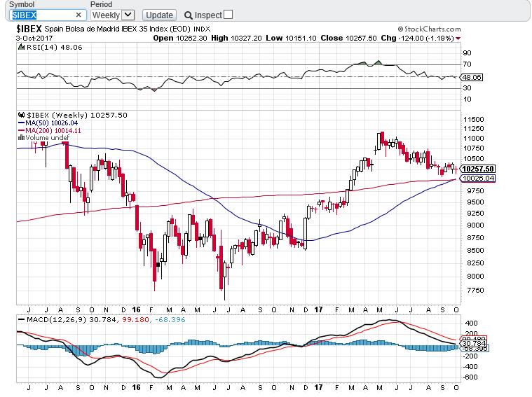Click the date '3-Oct-2017'
Viewport: 532px width, 397px height.
pyautogui.click(x=34, y=38)
